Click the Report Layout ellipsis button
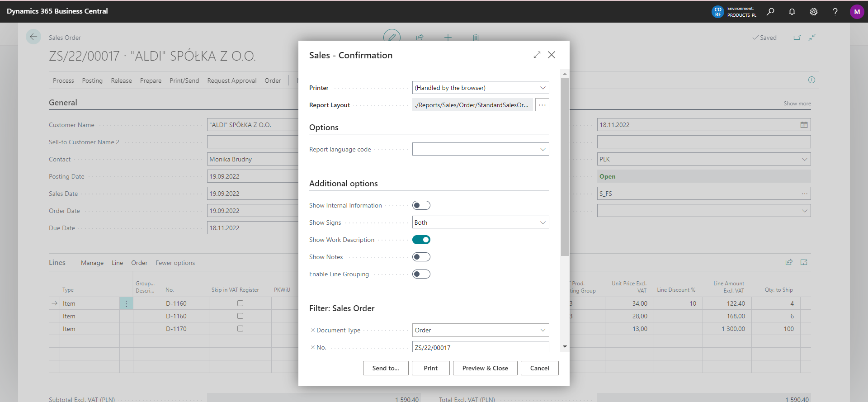The image size is (868, 402). tap(542, 105)
